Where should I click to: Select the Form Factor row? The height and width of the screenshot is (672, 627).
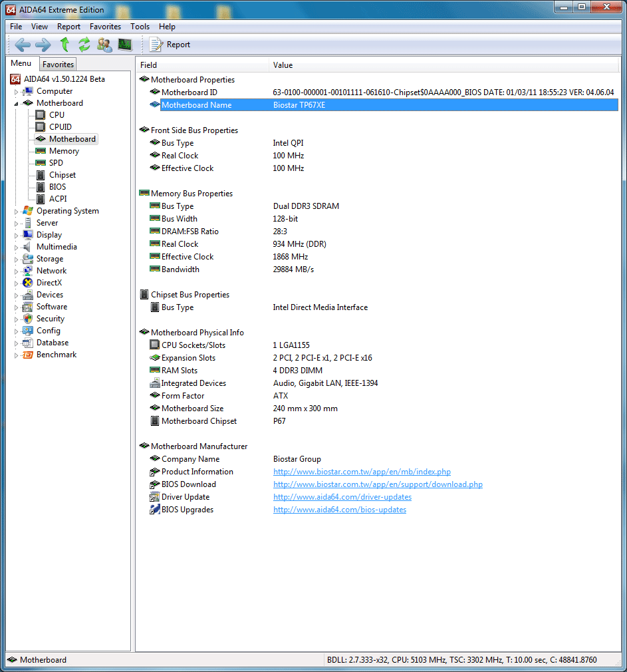[x=383, y=396]
